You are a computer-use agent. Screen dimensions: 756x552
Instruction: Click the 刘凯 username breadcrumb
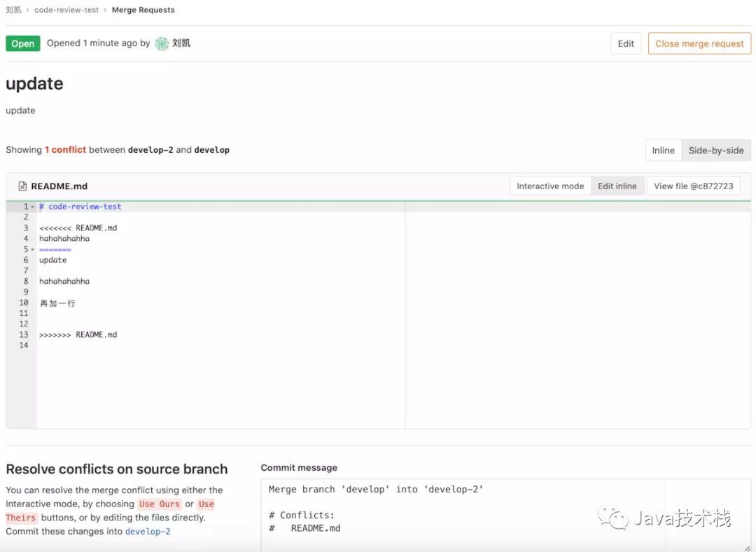[13, 10]
